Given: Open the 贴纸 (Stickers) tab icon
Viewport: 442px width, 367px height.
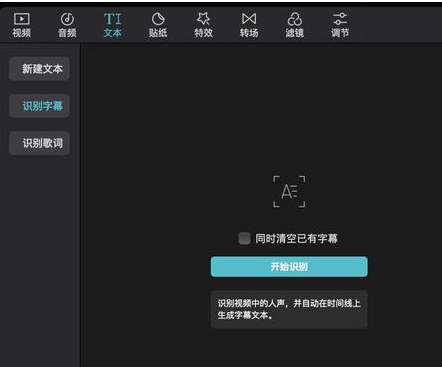Looking at the screenshot, I should [158, 19].
